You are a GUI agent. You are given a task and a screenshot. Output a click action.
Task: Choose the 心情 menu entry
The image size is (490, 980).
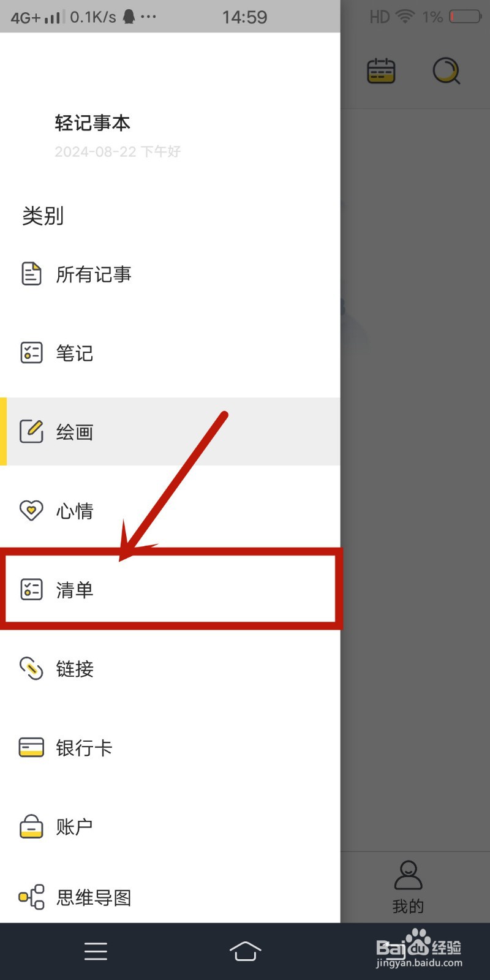[x=170, y=510]
